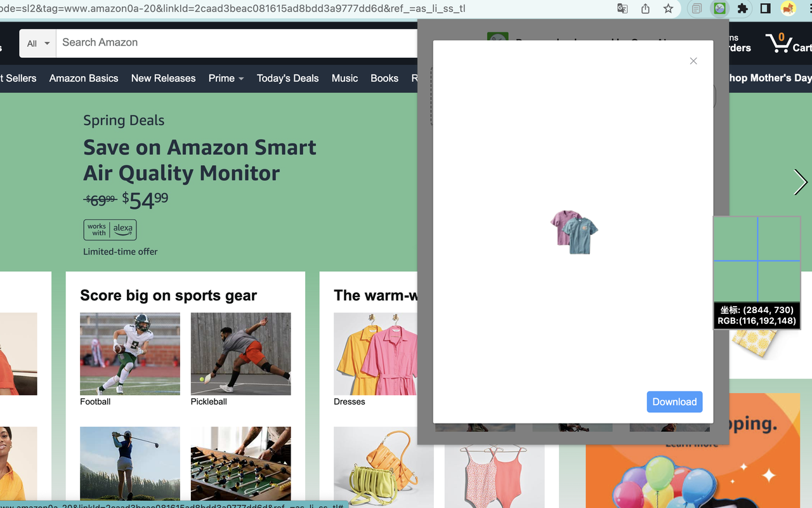This screenshot has width=812, height=508.
Task: Open Shop Mother's Day link
Action: [x=770, y=78]
